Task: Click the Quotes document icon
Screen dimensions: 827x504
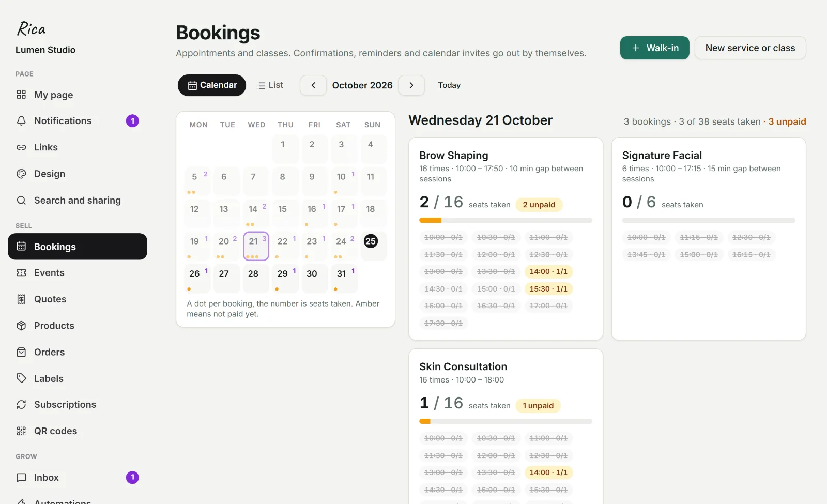Action: click(x=21, y=299)
